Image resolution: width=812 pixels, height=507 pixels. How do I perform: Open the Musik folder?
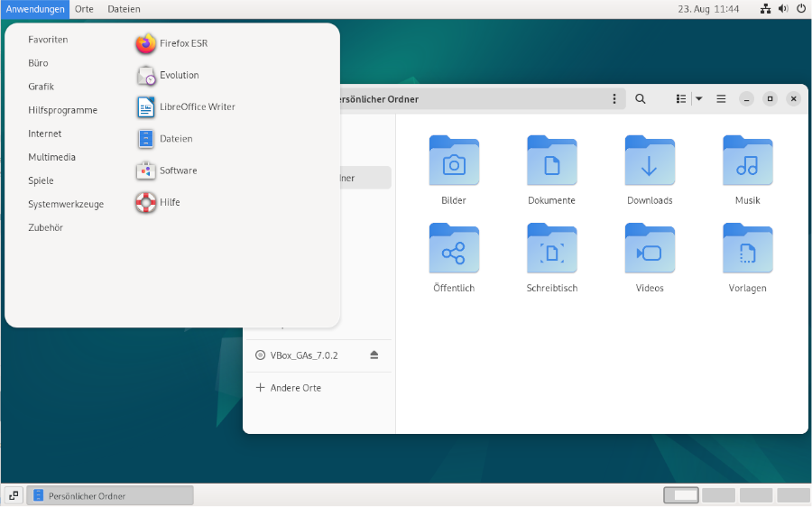[747, 171]
